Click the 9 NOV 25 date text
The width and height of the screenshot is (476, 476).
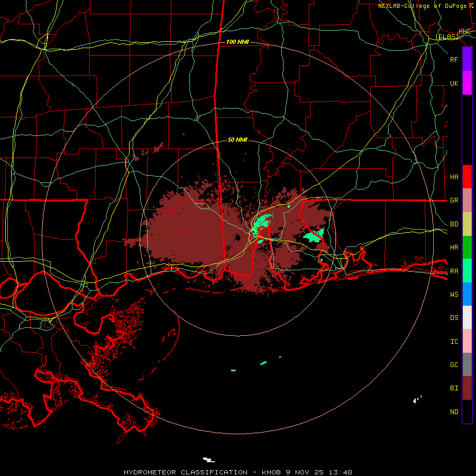(x=305, y=472)
